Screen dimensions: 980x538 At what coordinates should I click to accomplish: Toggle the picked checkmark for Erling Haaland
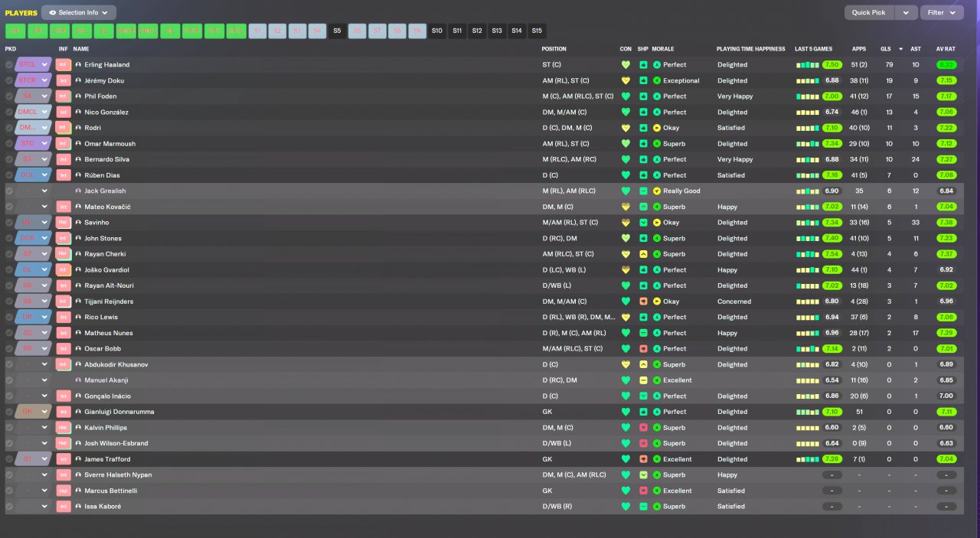[9, 65]
